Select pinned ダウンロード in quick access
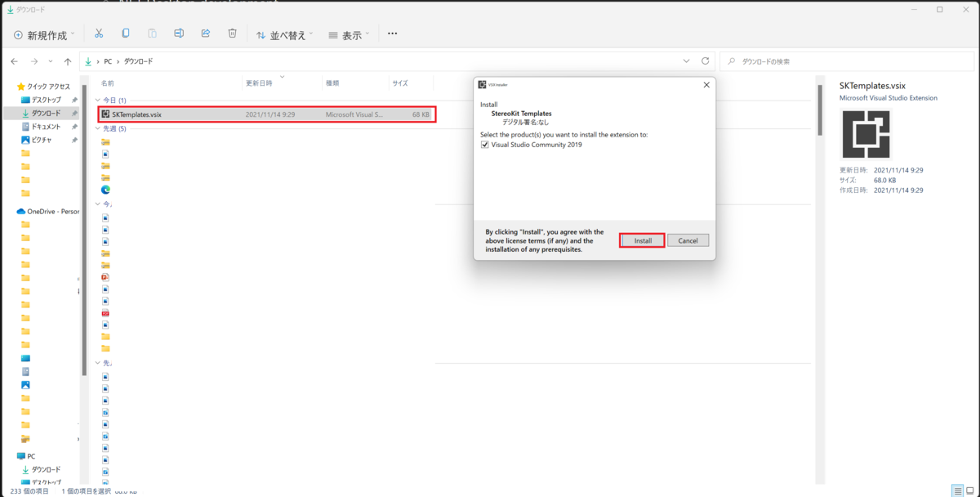Viewport: 980px width, 497px height. 46,113
